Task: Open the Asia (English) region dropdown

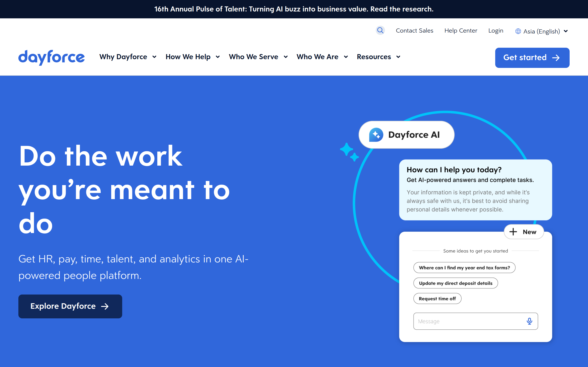Action: click(542, 31)
